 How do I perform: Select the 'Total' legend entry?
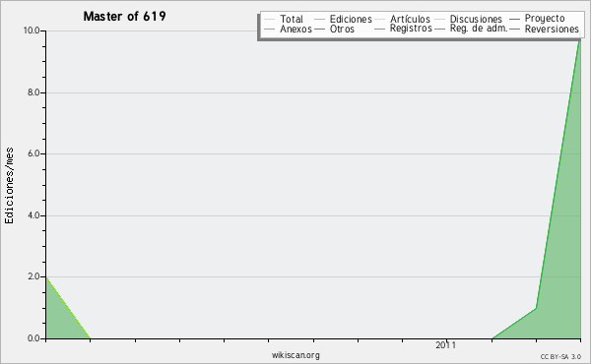pyautogui.click(x=292, y=19)
